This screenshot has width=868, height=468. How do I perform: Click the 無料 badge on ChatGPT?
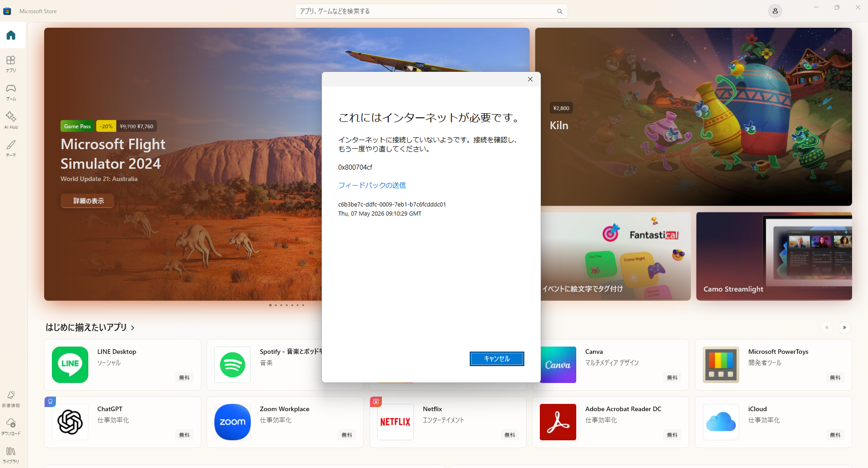(x=184, y=435)
